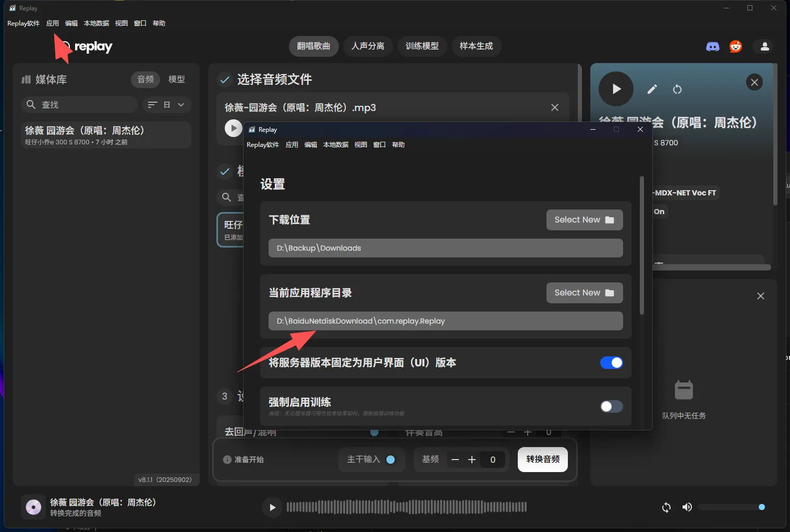This screenshot has height=532, width=790.
Task: Click the search magnifier in 媒体库 panel
Action: [31, 105]
